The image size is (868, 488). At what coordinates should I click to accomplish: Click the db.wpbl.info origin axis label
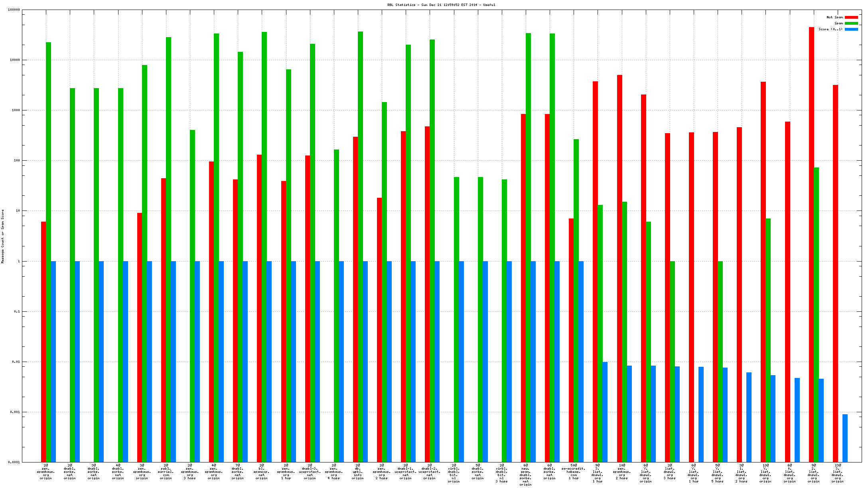(357, 472)
